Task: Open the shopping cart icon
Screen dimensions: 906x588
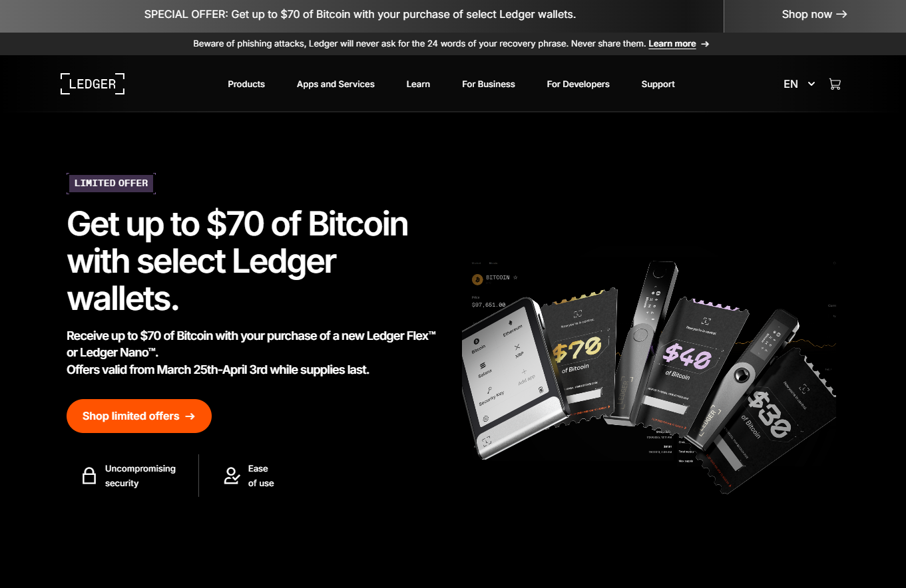Action: tap(835, 84)
